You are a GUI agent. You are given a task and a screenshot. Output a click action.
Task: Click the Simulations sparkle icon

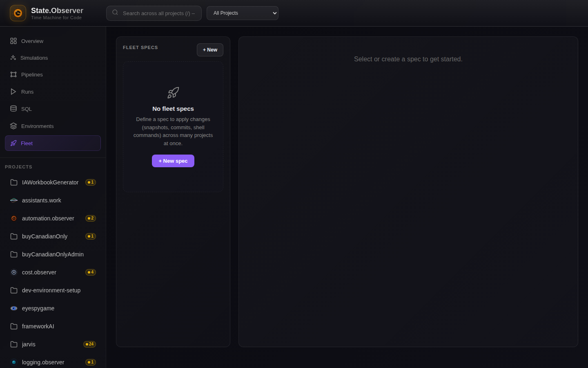pos(13,58)
